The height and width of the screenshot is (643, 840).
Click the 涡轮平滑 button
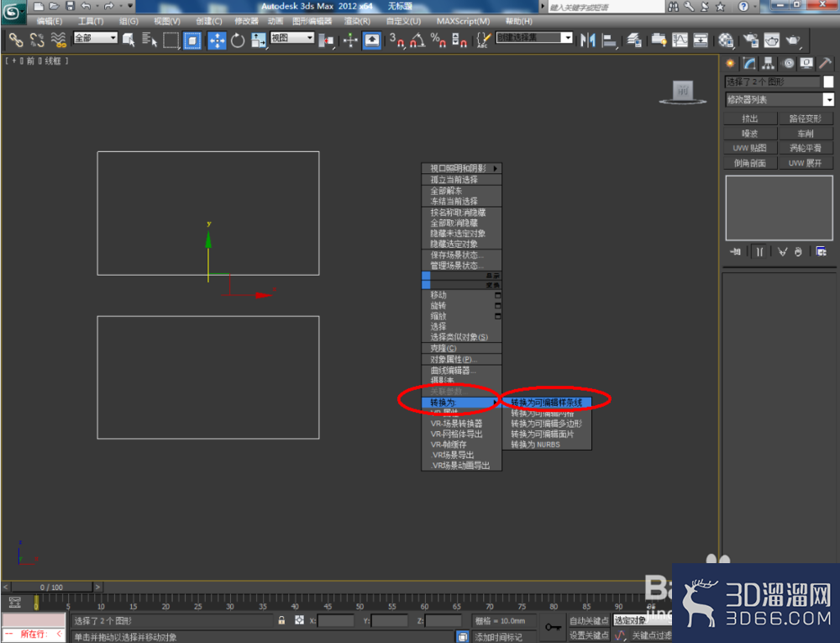[x=806, y=148]
